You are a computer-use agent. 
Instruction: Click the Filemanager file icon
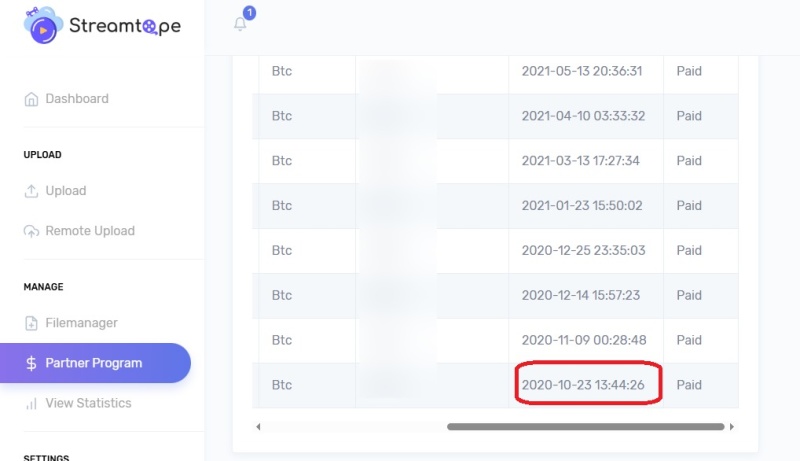tap(31, 323)
